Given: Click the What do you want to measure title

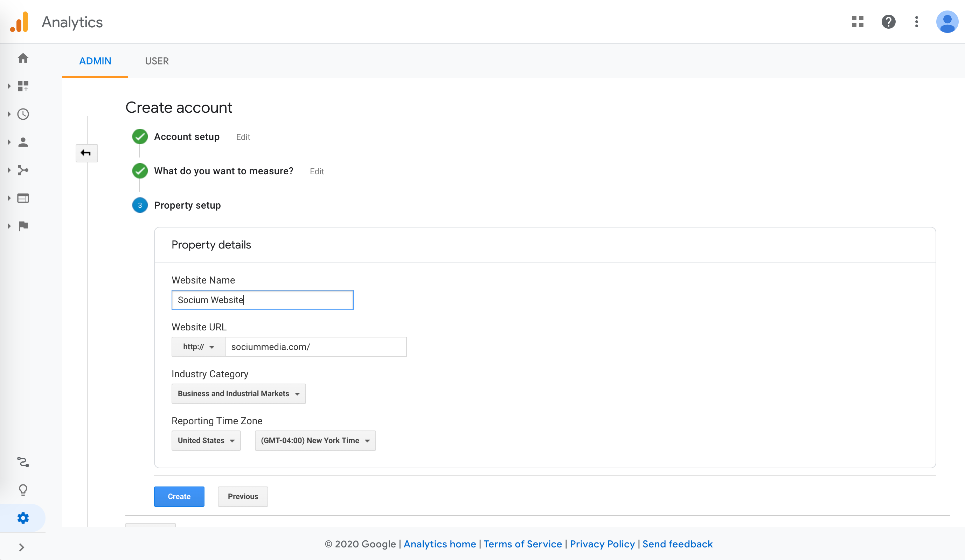Looking at the screenshot, I should (x=224, y=171).
